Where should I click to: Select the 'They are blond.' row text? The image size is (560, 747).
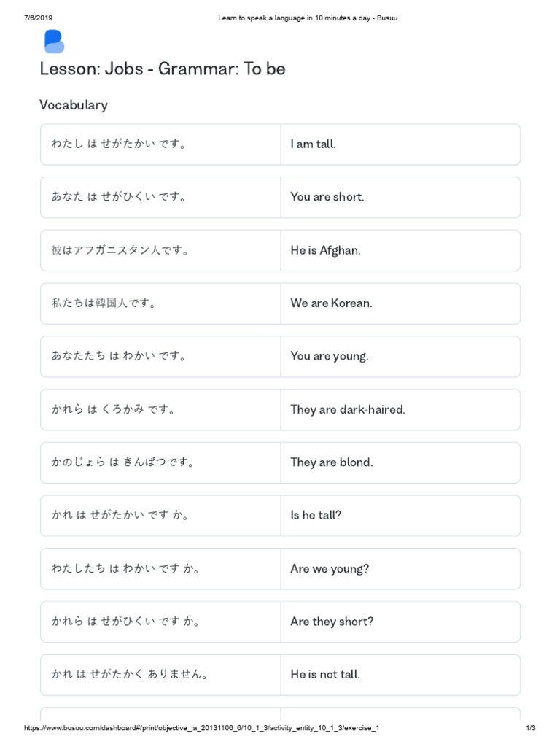(331, 462)
